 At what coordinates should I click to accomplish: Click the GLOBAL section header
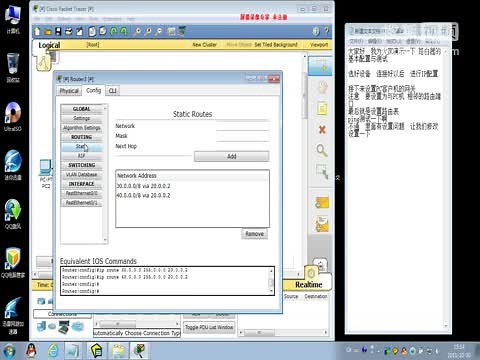tap(82, 109)
